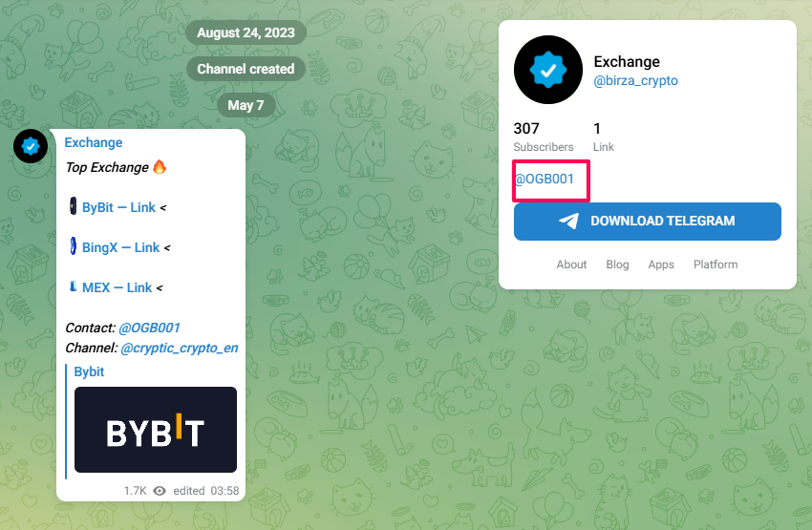Open the ByBit — Link hyperlink
812x530 pixels.
click(x=118, y=207)
